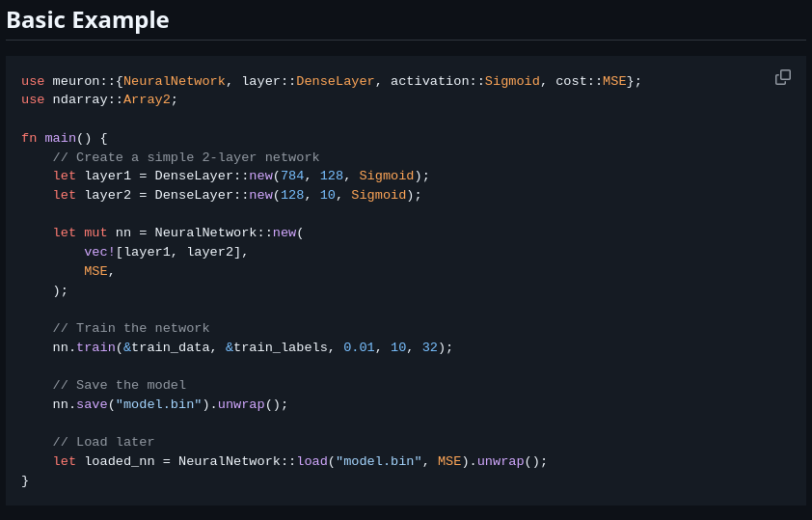The height and width of the screenshot is (520, 812).
Task: Click the "load" function on NeuralNetwork
Action: [x=311, y=462]
